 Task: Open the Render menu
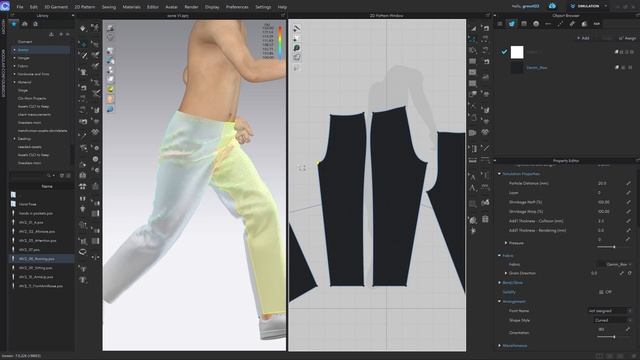pyautogui.click(x=191, y=7)
